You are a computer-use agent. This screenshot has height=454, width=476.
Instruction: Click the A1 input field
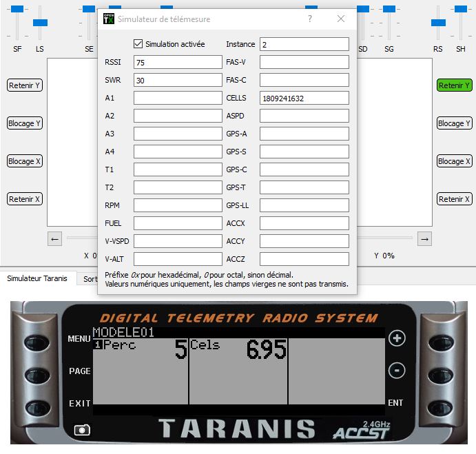[x=178, y=98]
